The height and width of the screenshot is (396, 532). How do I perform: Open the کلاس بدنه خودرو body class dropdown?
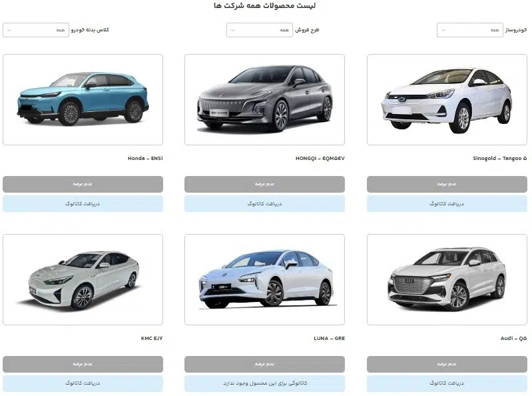tap(36, 30)
